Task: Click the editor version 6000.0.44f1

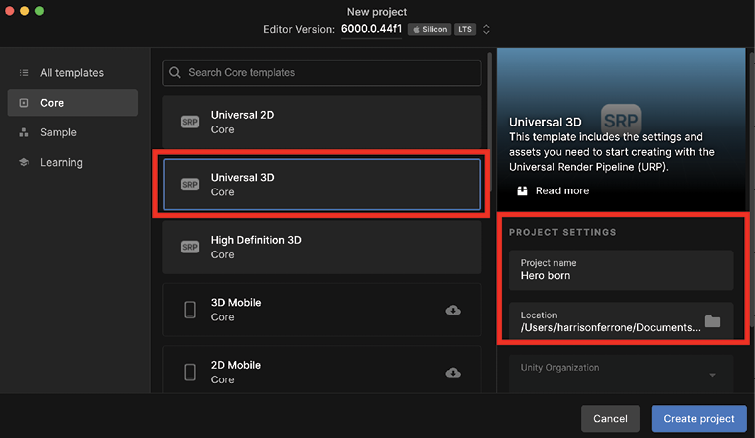Action: click(x=371, y=29)
